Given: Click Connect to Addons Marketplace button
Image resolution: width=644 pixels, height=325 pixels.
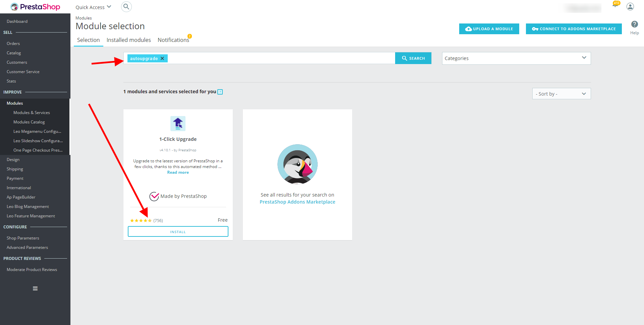Looking at the screenshot, I should coord(574,29).
